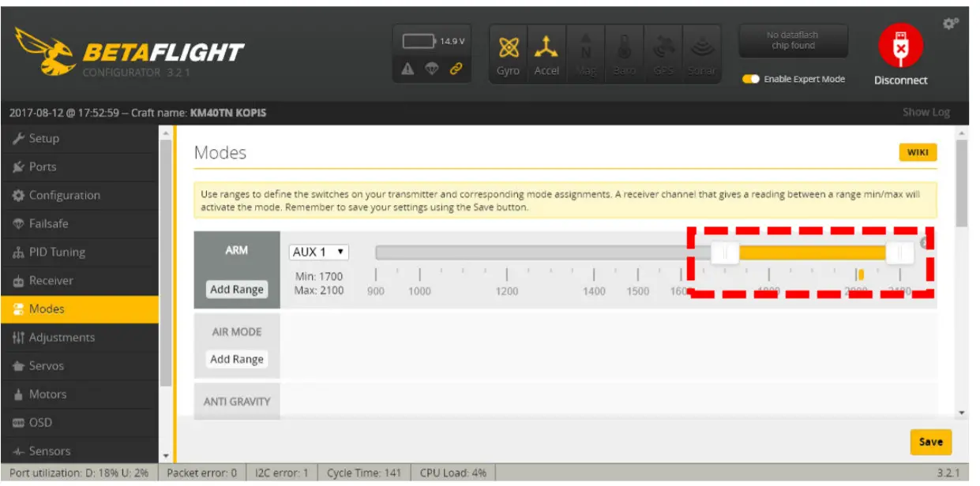
Task: Click the Gyro sensor icon
Action: [509, 55]
